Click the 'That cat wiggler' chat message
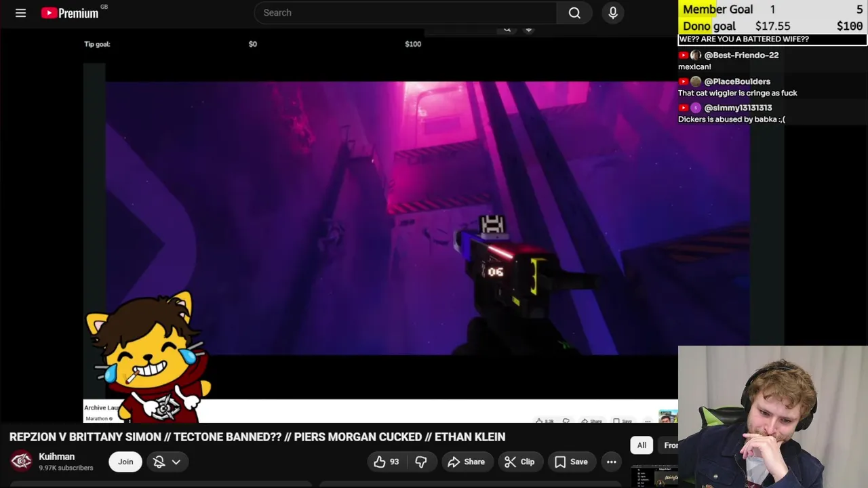The height and width of the screenshot is (488, 868). click(738, 94)
